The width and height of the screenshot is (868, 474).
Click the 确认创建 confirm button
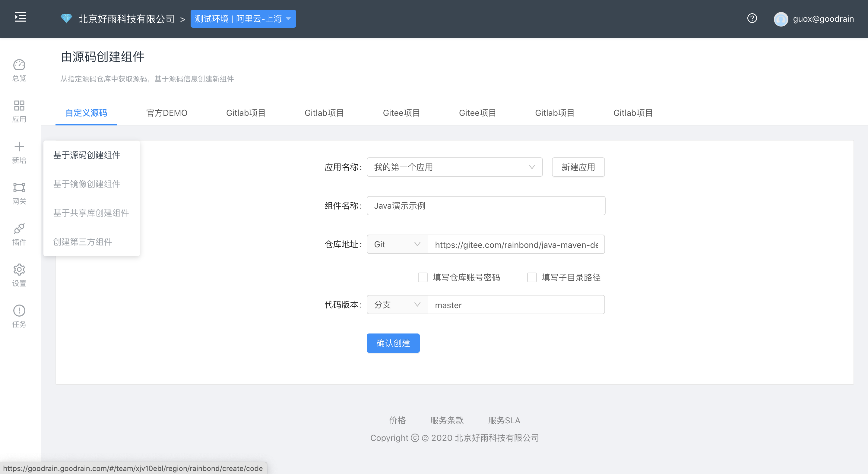pyautogui.click(x=393, y=343)
